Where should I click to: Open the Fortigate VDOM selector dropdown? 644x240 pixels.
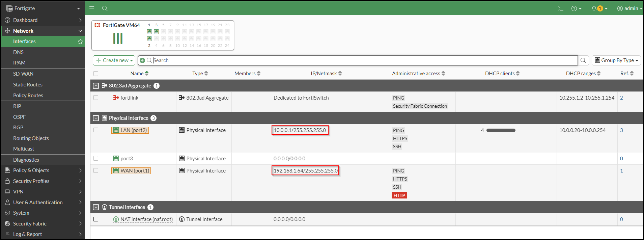point(43,8)
